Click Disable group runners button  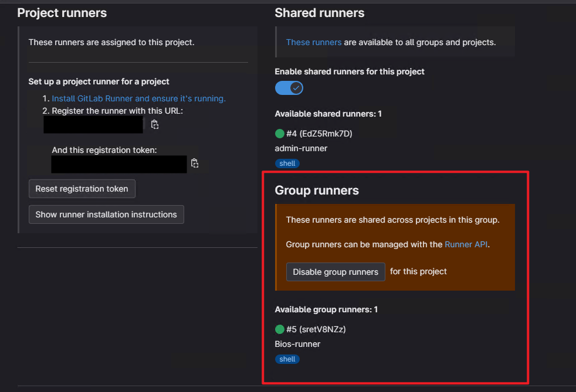tap(336, 272)
